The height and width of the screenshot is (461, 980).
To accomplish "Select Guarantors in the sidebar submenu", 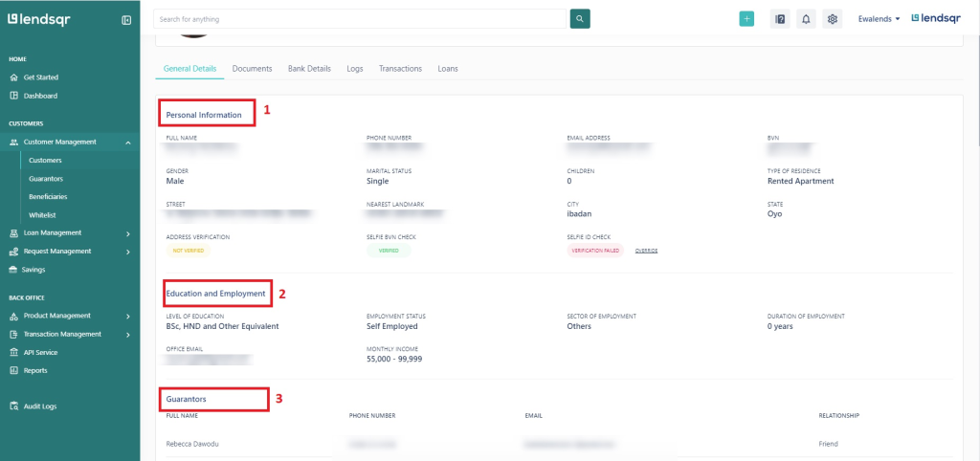I will [x=46, y=179].
